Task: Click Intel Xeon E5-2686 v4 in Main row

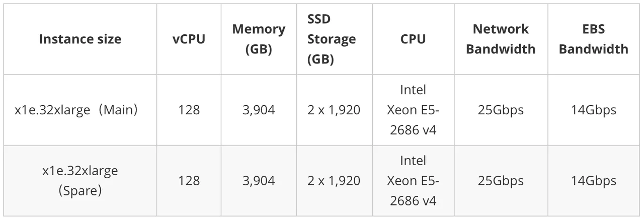Action: [413, 110]
